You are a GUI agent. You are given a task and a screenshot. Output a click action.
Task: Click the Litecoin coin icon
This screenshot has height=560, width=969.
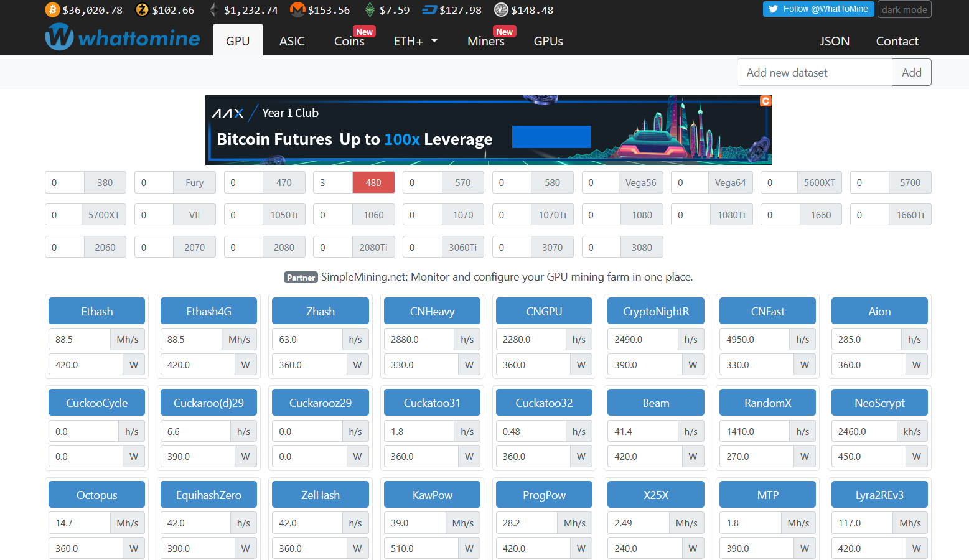tap(501, 10)
